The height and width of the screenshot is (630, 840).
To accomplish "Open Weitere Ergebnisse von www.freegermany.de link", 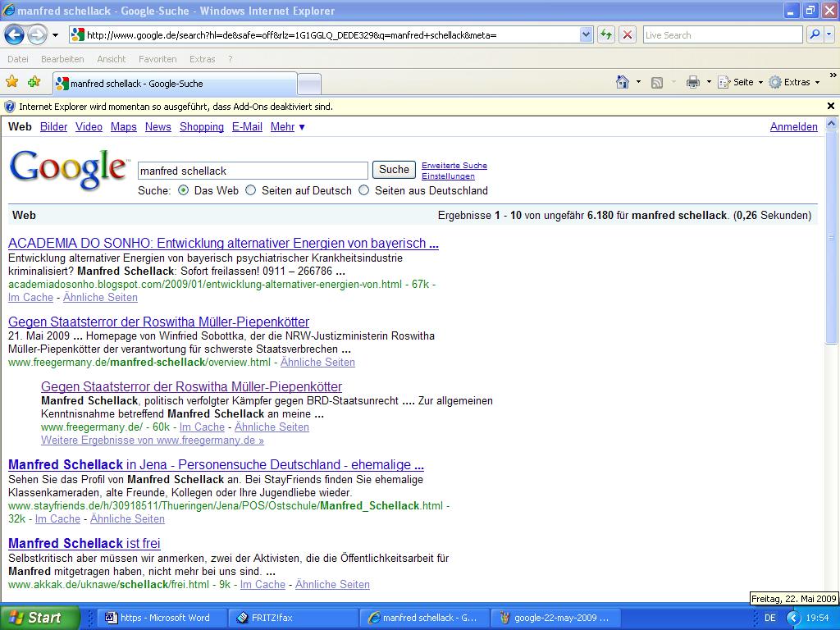I will coord(153,441).
